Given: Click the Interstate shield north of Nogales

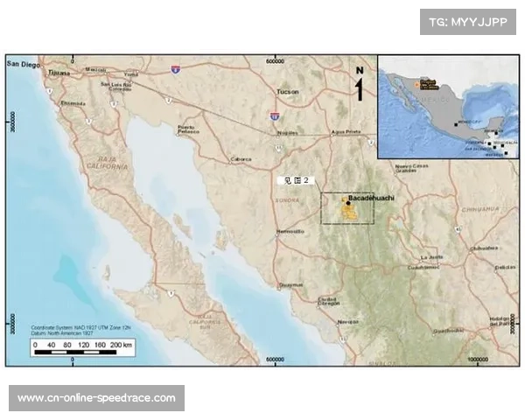Looking at the screenshot, I should [275, 115].
